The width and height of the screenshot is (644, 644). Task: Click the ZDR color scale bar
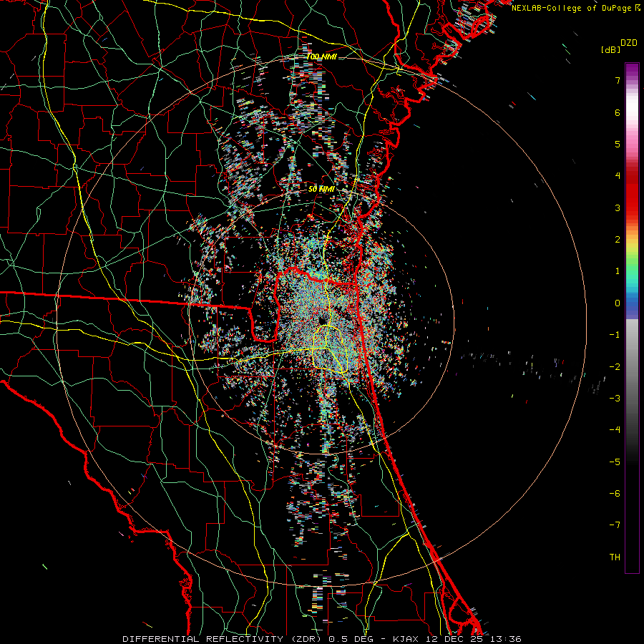(632, 318)
